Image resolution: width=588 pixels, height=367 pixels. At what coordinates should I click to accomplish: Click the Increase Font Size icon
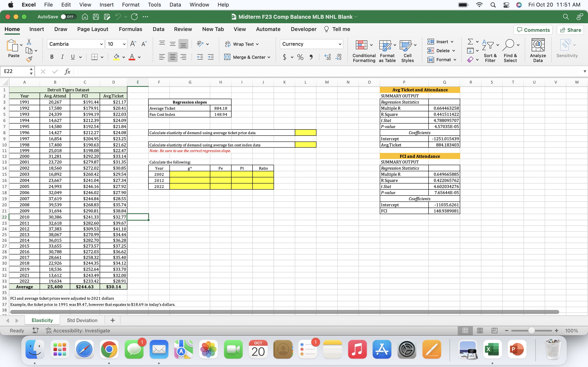133,44
